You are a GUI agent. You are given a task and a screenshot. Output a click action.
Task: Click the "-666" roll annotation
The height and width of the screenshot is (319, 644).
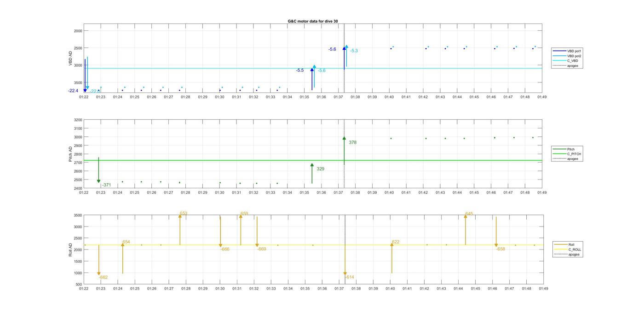pyautogui.click(x=225, y=249)
